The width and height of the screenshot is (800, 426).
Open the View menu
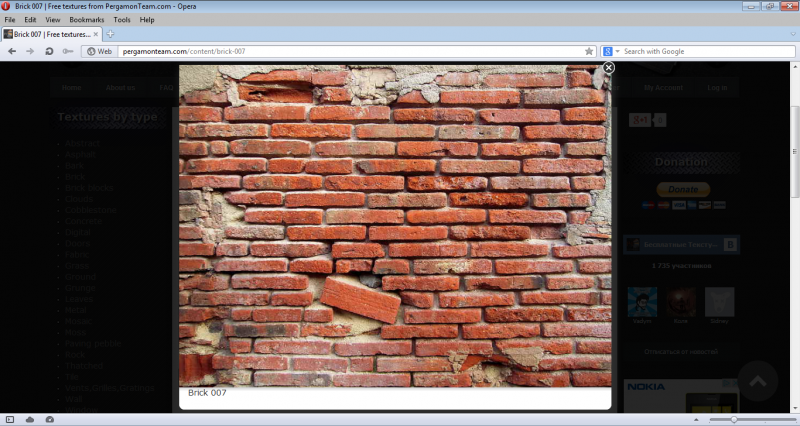point(53,19)
